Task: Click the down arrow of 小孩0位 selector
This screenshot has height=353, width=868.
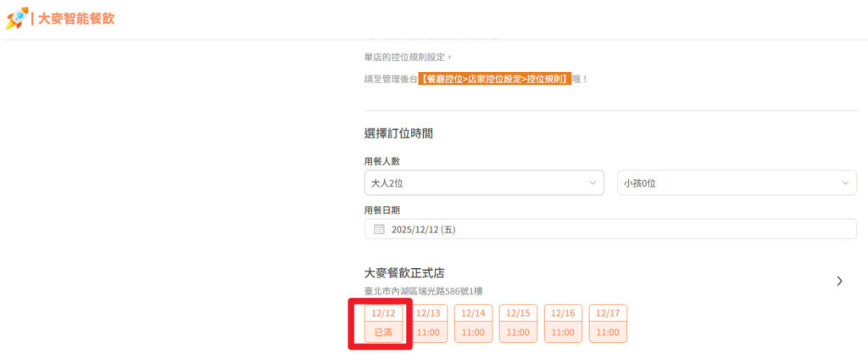Action: [845, 183]
